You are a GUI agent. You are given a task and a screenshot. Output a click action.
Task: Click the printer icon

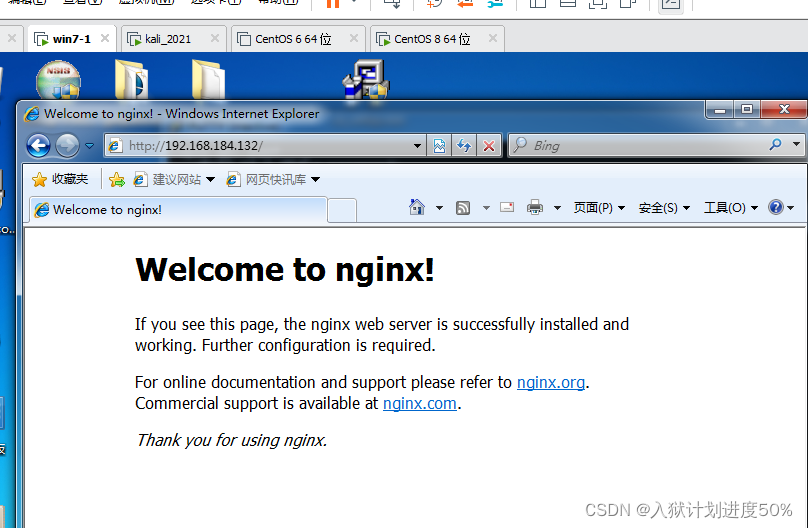[x=535, y=208]
